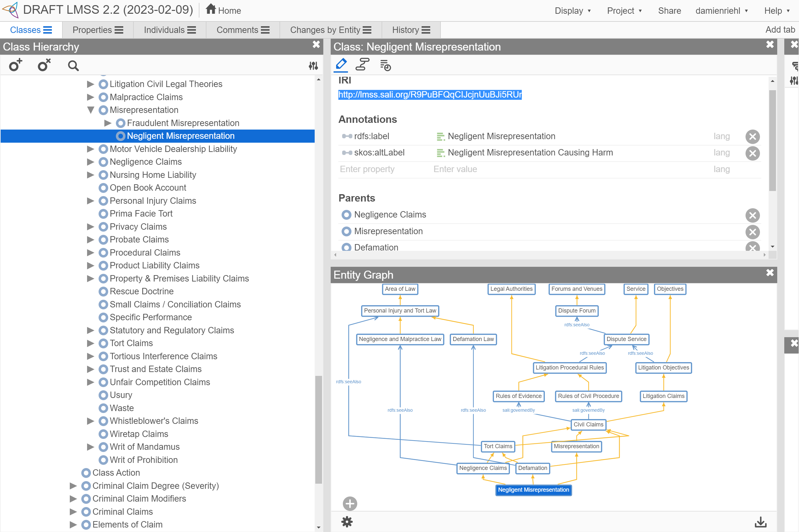Image resolution: width=799 pixels, height=532 pixels.
Task: Open the hierarchy display settings sliders icon
Action: (x=313, y=66)
